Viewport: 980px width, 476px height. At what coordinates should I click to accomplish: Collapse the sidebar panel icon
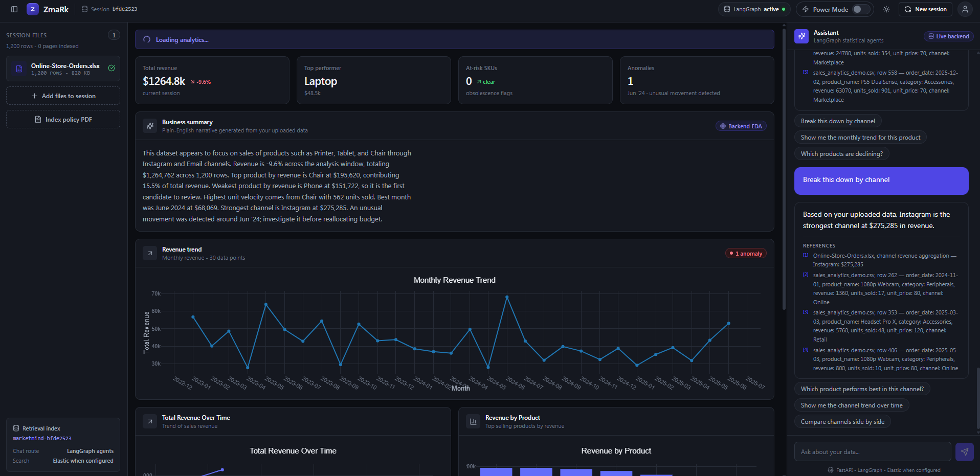pyautogui.click(x=14, y=9)
